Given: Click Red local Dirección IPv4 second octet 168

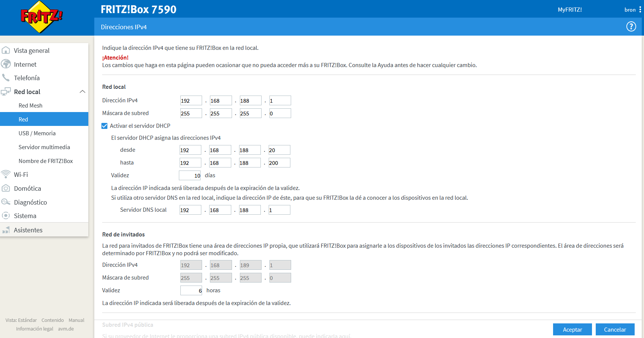Looking at the screenshot, I should [221, 100].
